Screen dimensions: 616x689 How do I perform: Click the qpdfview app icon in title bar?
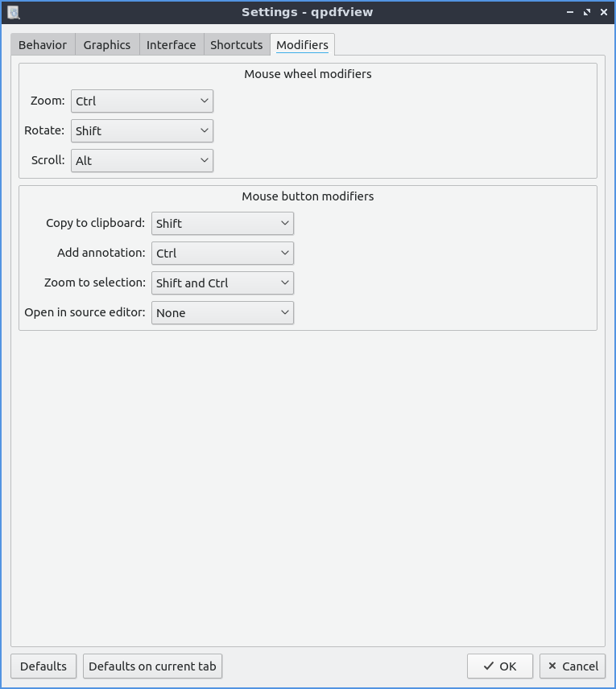(x=13, y=12)
